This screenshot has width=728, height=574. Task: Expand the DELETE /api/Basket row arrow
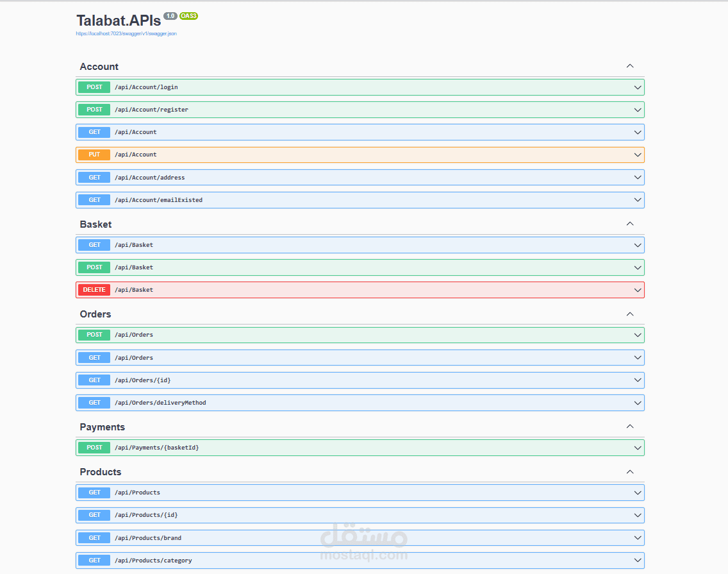(x=638, y=290)
